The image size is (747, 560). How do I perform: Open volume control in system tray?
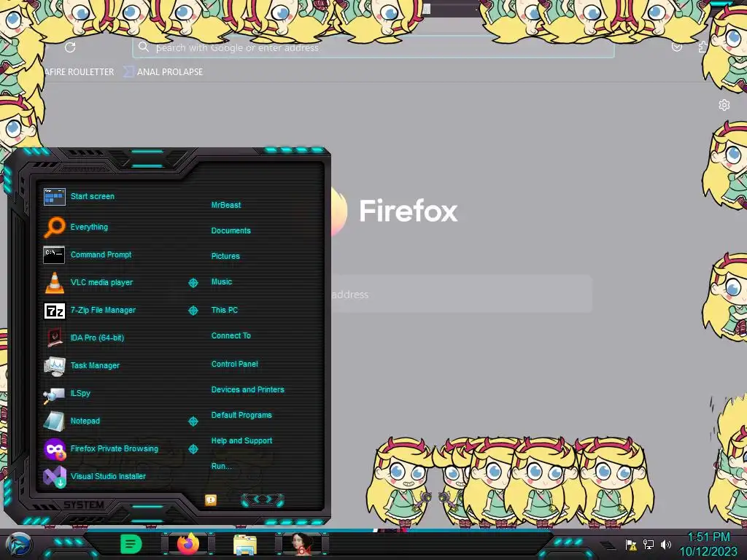[666, 545]
